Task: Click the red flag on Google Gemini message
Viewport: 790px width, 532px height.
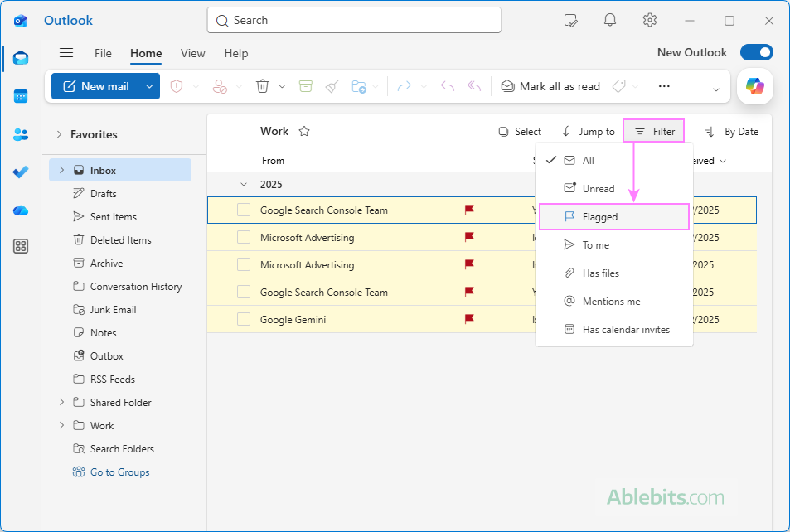Action: pos(469,319)
